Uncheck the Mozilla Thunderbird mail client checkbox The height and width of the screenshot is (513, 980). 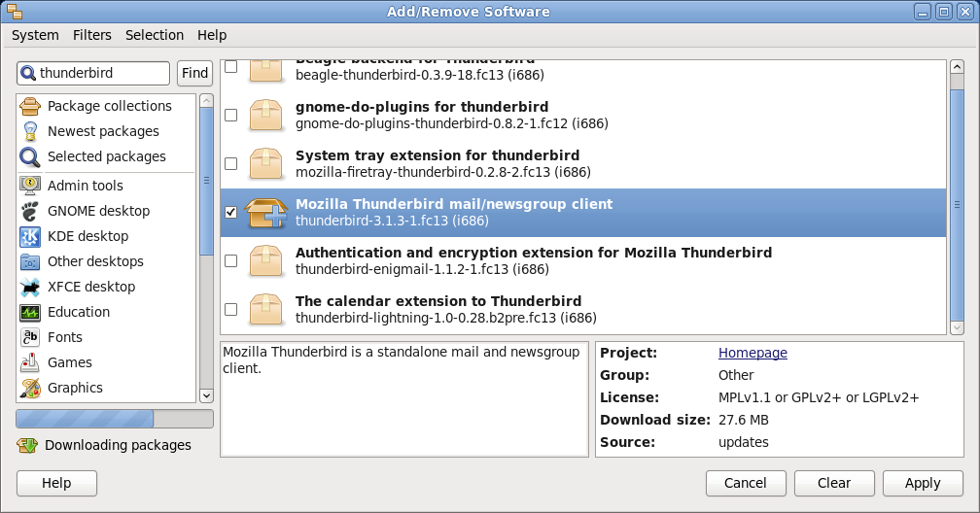point(230,213)
